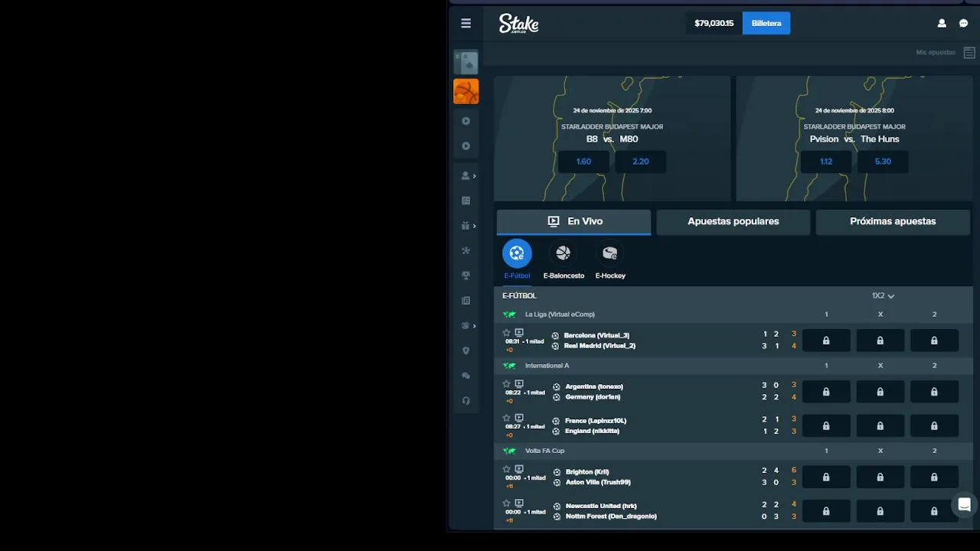Open the trophy icon in the sidebar
980x551 pixels.
pos(465,275)
